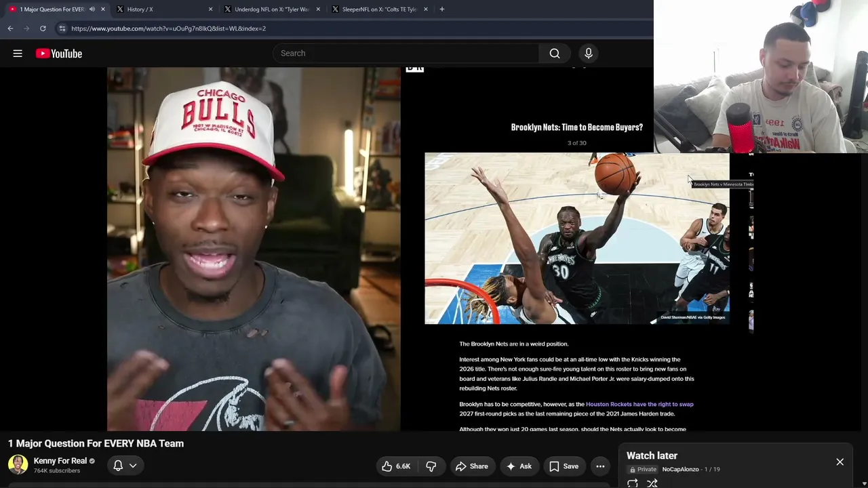Close the Watch later playlist panel
The image size is (868, 488).
(840, 462)
